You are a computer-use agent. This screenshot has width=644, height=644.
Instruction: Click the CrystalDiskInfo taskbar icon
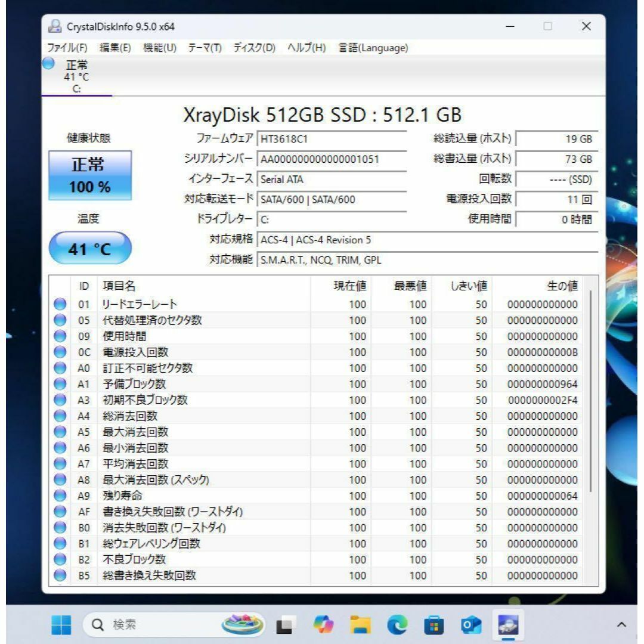tap(508, 625)
